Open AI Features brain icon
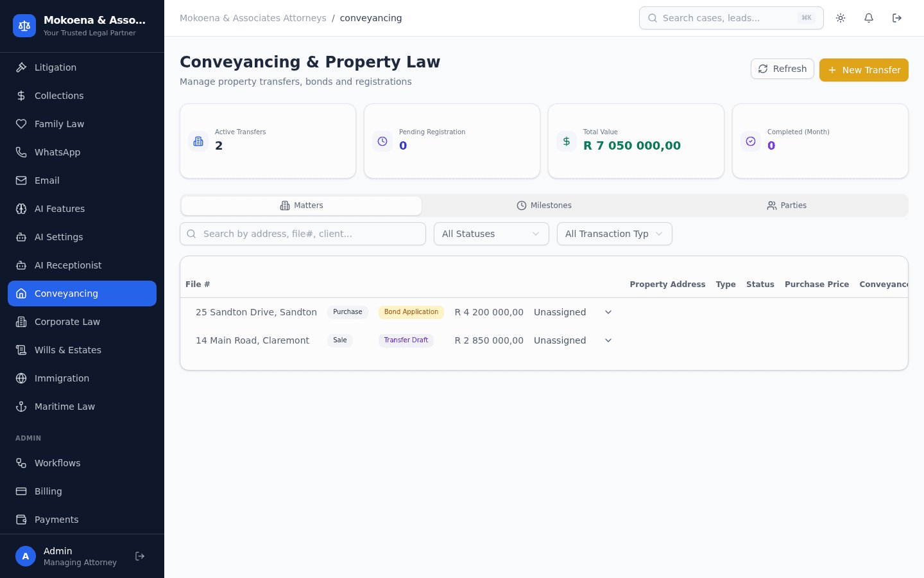The height and width of the screenshot is (578, 924). [21, 209]
